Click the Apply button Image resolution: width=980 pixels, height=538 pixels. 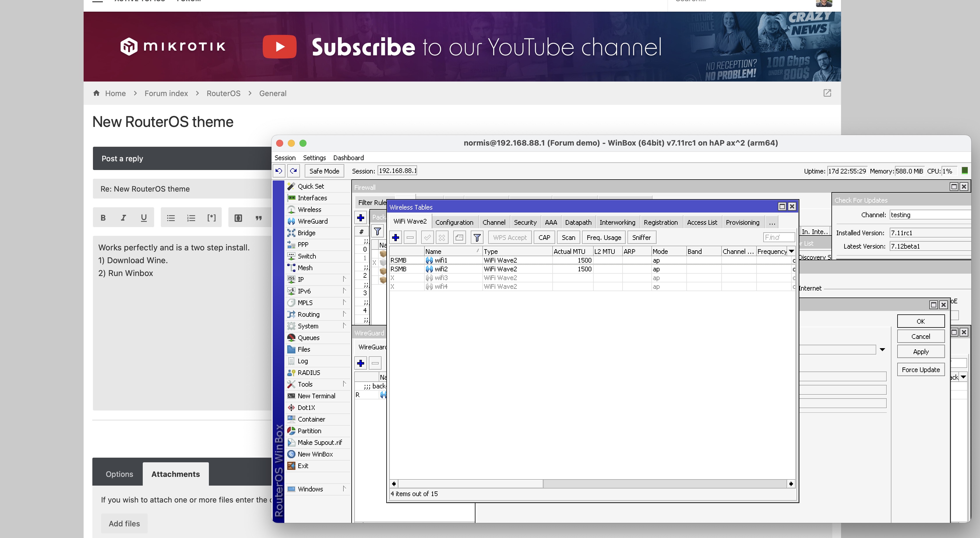(x=921, y=351)
